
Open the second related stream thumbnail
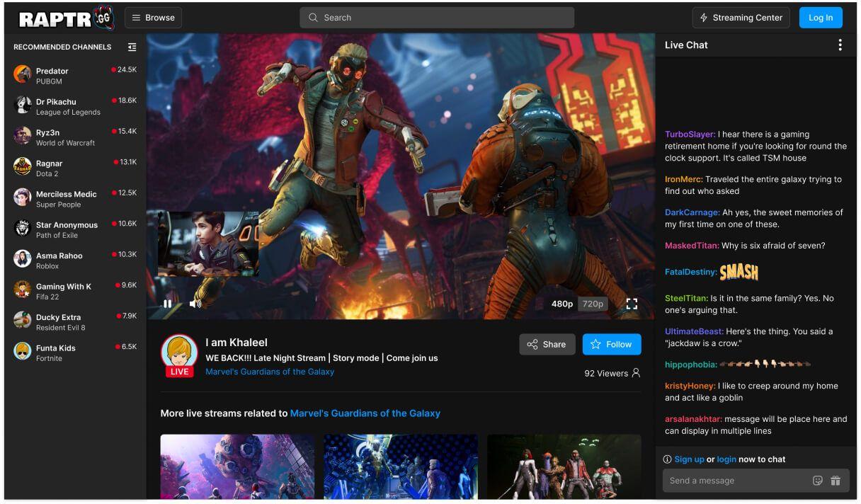(x=401, y=466)
